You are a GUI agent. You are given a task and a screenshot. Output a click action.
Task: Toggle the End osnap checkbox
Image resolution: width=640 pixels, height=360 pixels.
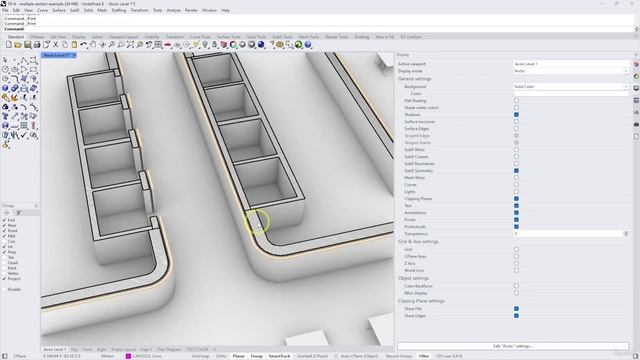click(4, 220)
